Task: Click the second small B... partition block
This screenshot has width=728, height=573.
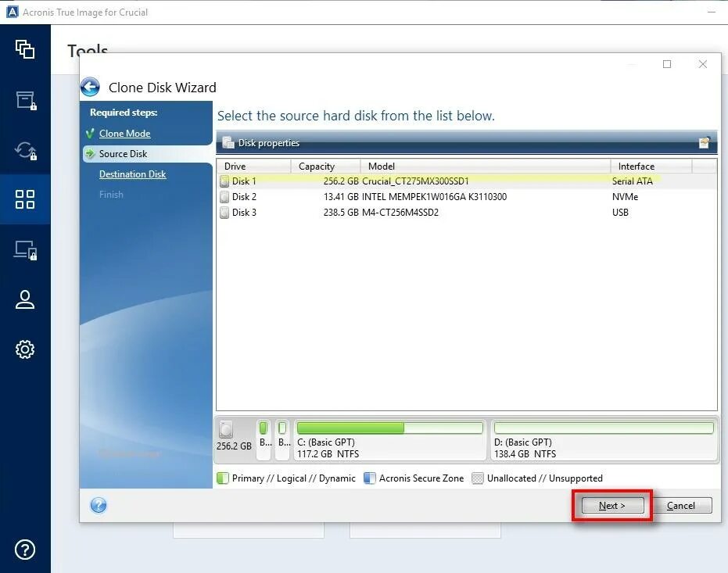Action: pos(282,440)
